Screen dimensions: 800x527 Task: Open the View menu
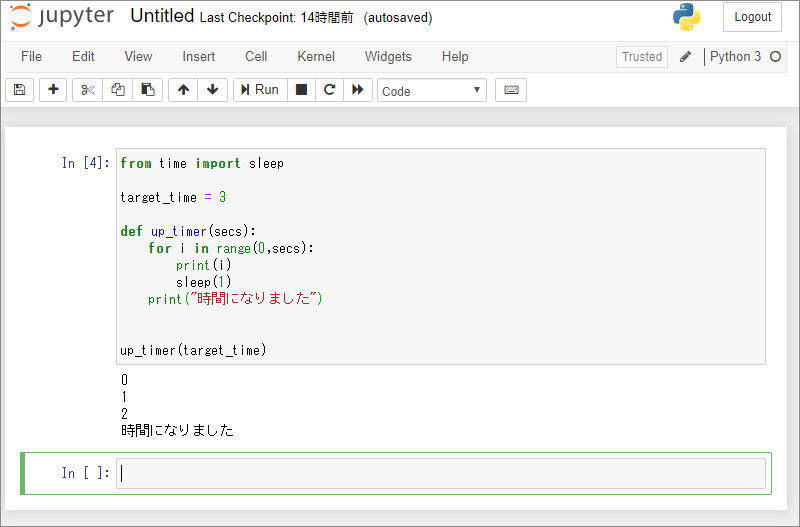(138, 57)
